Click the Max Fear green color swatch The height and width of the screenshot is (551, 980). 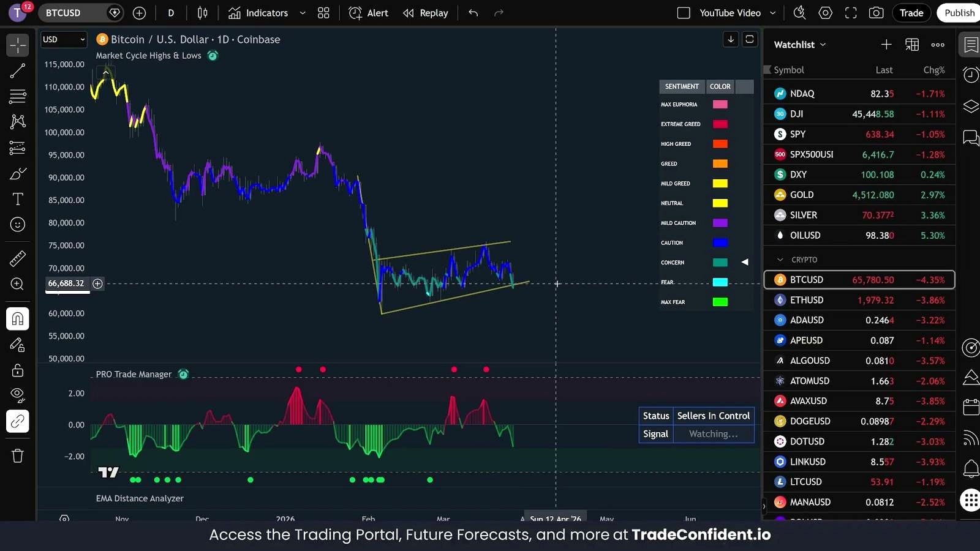click(x=720, y=302)
